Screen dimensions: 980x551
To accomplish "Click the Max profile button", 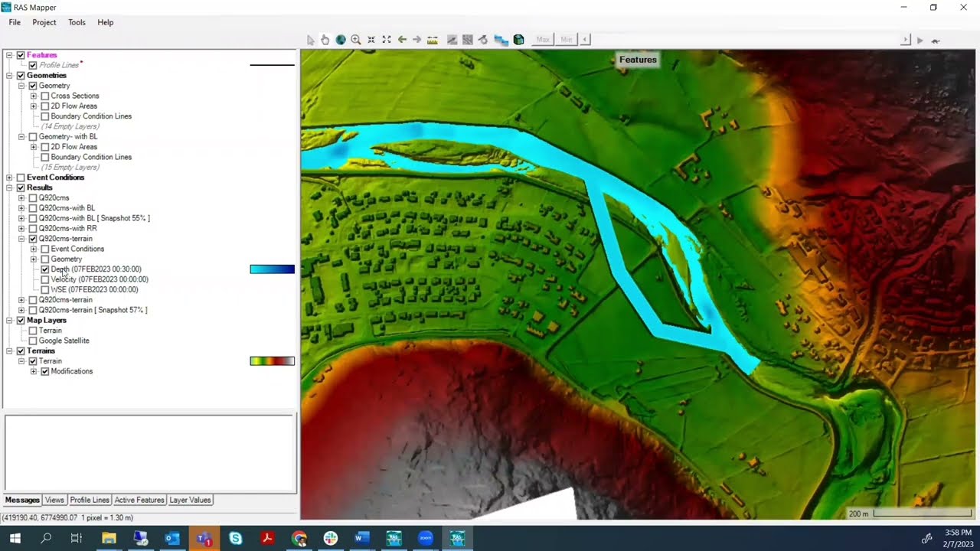I will coord(543,40).
